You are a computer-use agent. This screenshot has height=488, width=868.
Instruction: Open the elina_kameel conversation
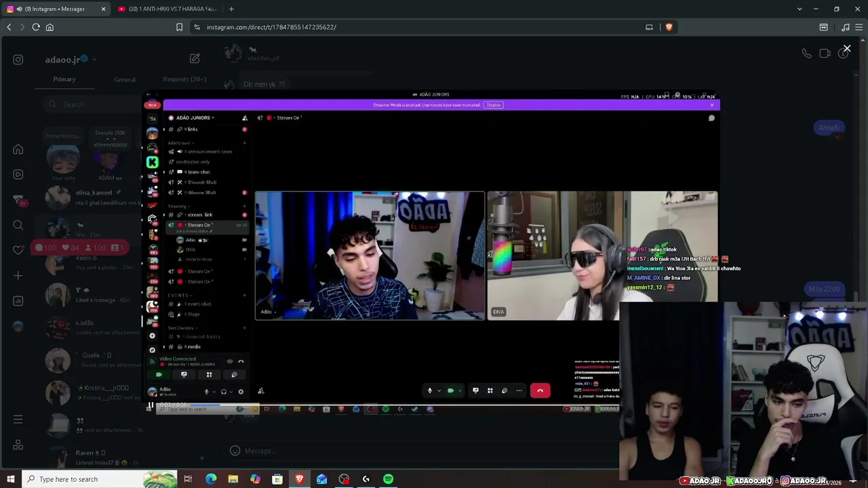click(92, 197)
